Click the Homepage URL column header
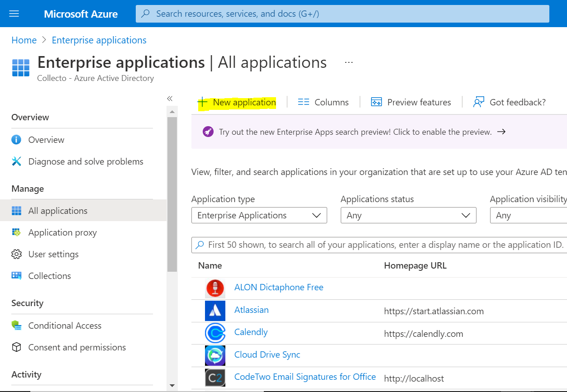The height and width of the screenshot is (392, 567). click(x=415, y=265)
